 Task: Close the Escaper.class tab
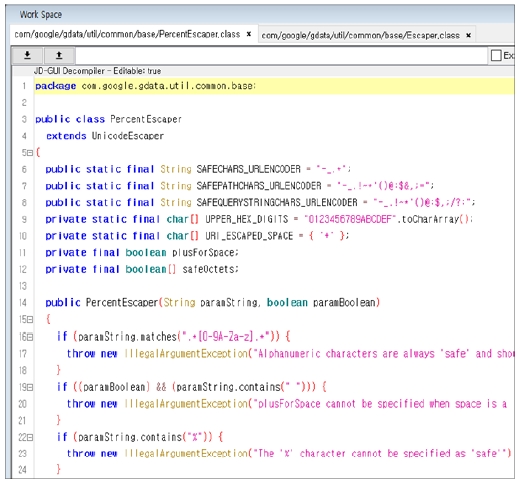468,35
